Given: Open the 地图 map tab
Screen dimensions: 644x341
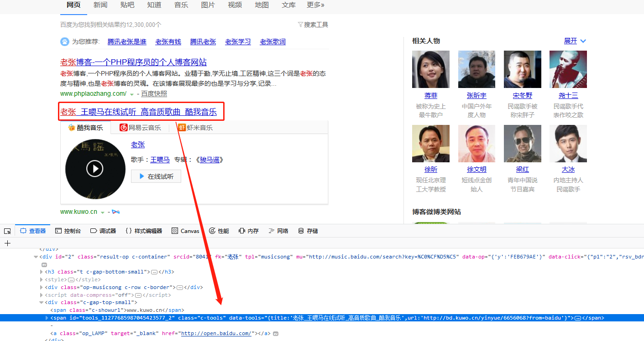Looking at the screenshot, I should (262, 5).
